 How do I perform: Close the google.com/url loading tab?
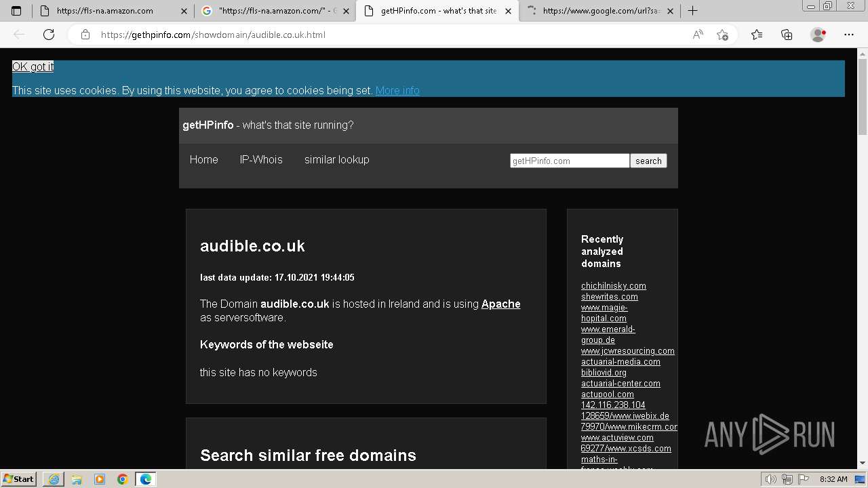click(x=670, y=11)
